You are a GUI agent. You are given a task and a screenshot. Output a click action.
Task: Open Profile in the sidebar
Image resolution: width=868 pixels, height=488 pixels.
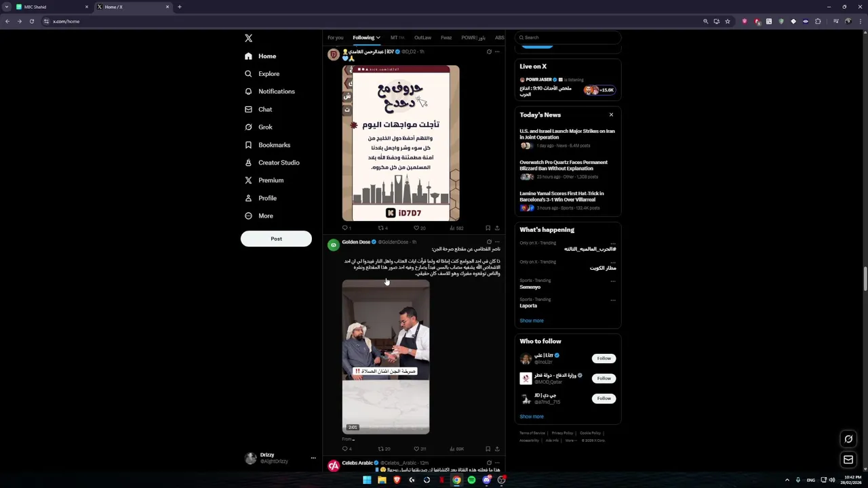point(260,198)
